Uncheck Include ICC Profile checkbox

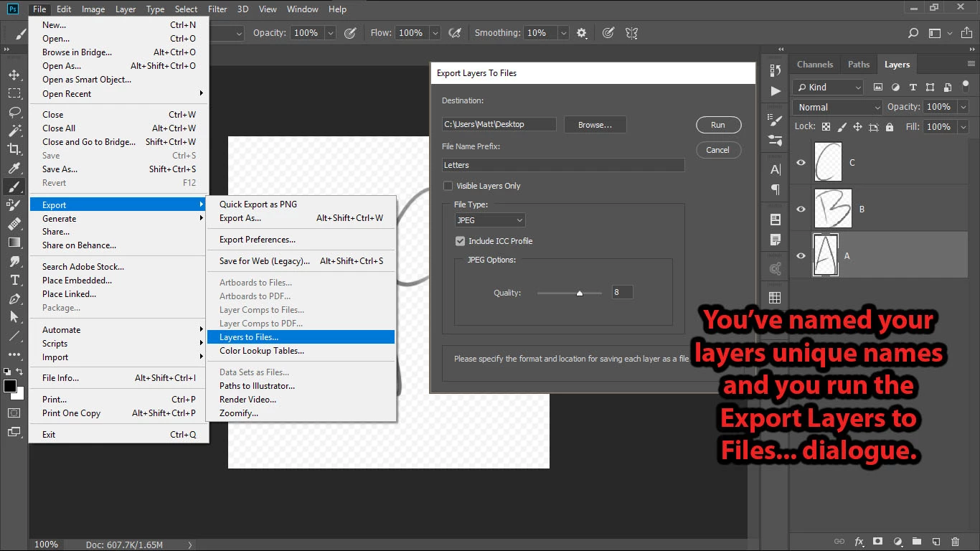pyautogui.click(x=460, y=241)
